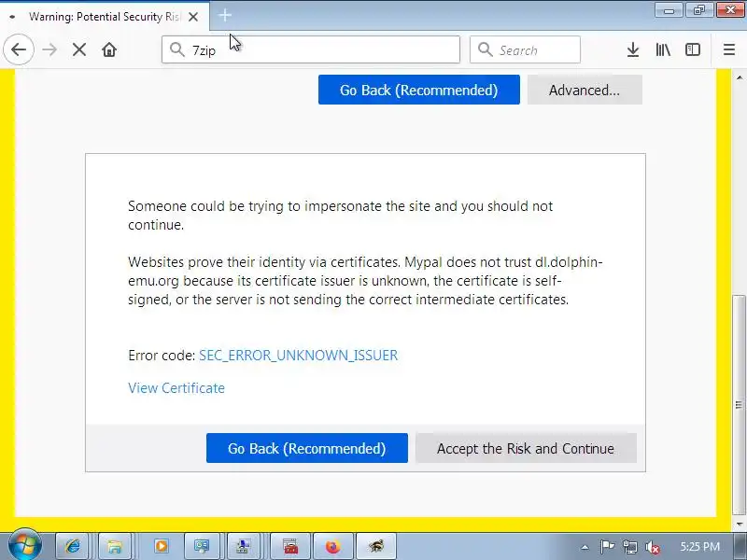The width and height of the screenshot is (747, 560).
Task: Open the network tray icon
Action: 629,547
